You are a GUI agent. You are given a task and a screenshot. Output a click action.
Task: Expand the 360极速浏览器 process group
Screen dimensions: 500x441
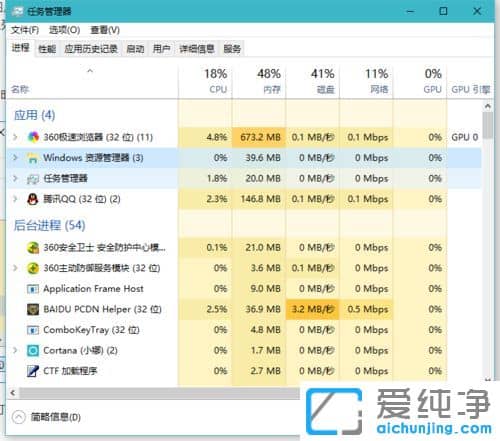15,137
